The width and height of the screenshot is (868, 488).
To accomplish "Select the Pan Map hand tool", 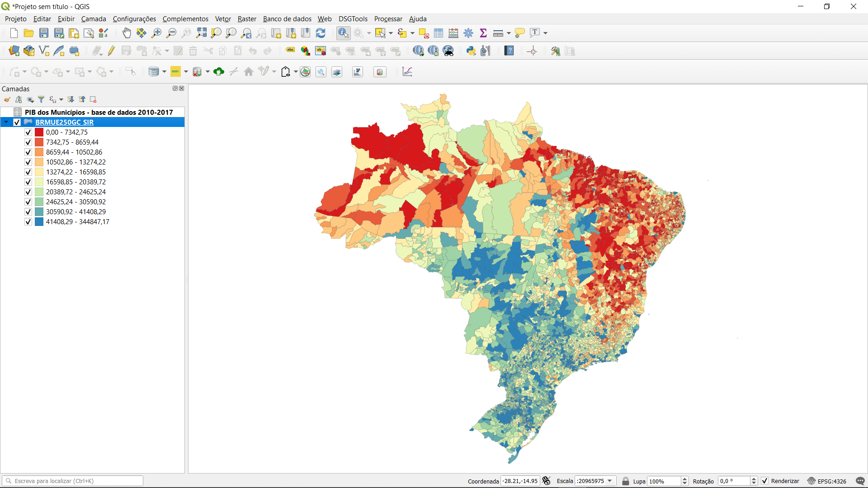I will coord(127,33).
